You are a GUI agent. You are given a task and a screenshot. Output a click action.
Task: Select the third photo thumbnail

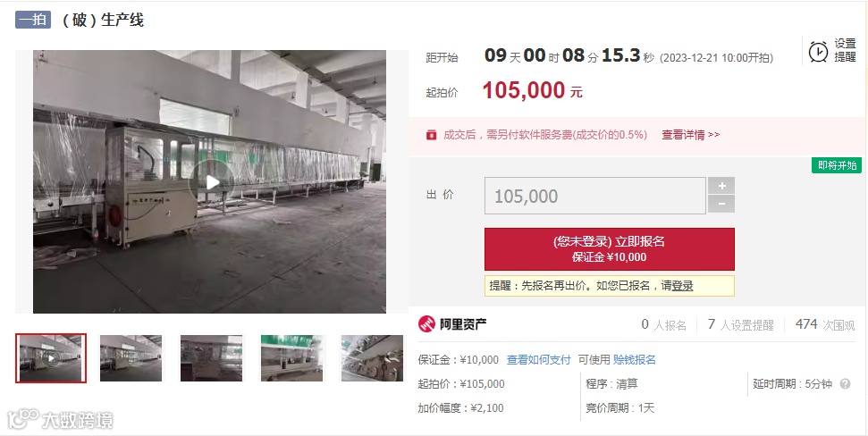pyautogui.click(x=212, y=358)
